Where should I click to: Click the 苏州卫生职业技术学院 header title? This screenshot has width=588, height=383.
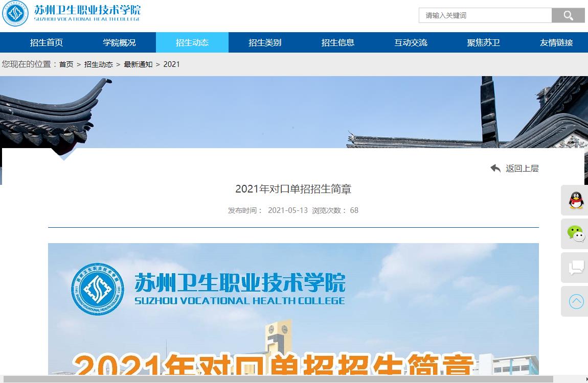[87, 13]
